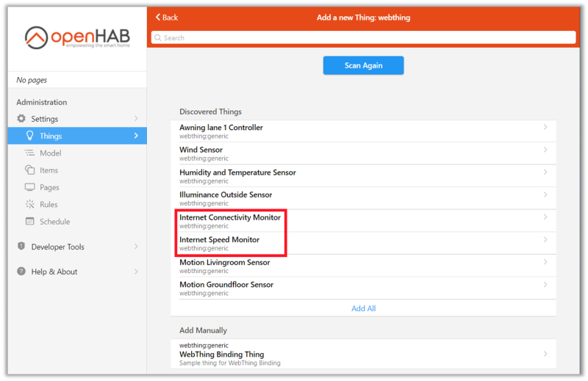This screenshot has width=588, height=381.
Task: Open the Model list icon
Action: [x=30, y=153]
